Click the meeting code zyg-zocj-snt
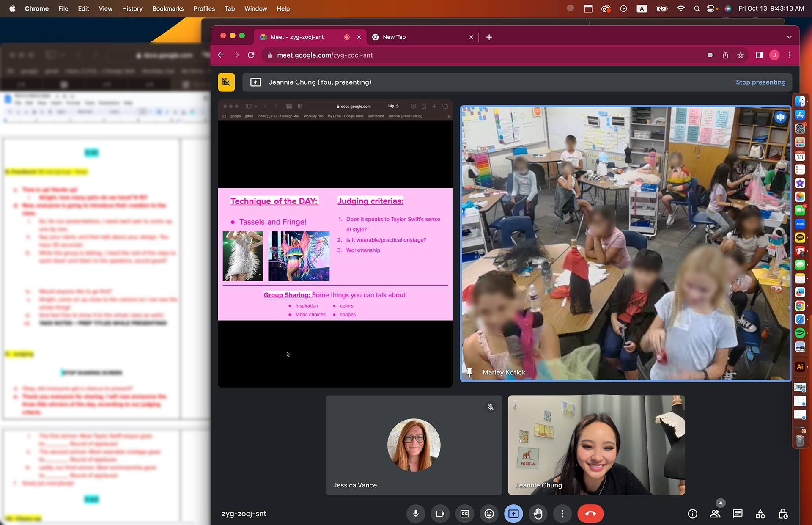 pyautogui.click(x=244, y=514)
